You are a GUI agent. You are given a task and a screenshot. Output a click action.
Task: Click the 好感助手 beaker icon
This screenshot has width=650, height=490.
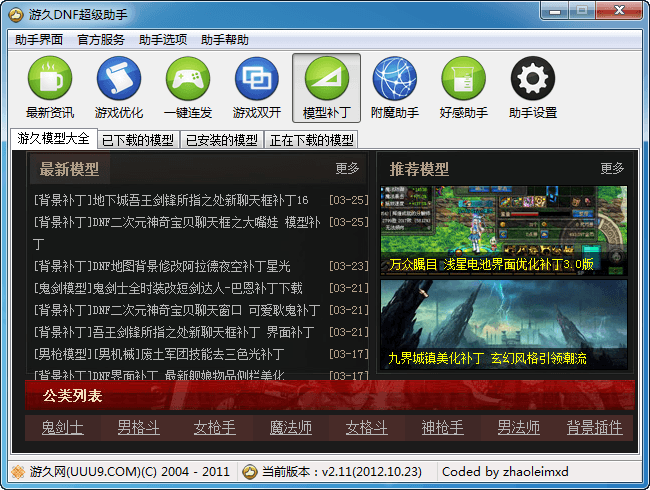point(464,80)
